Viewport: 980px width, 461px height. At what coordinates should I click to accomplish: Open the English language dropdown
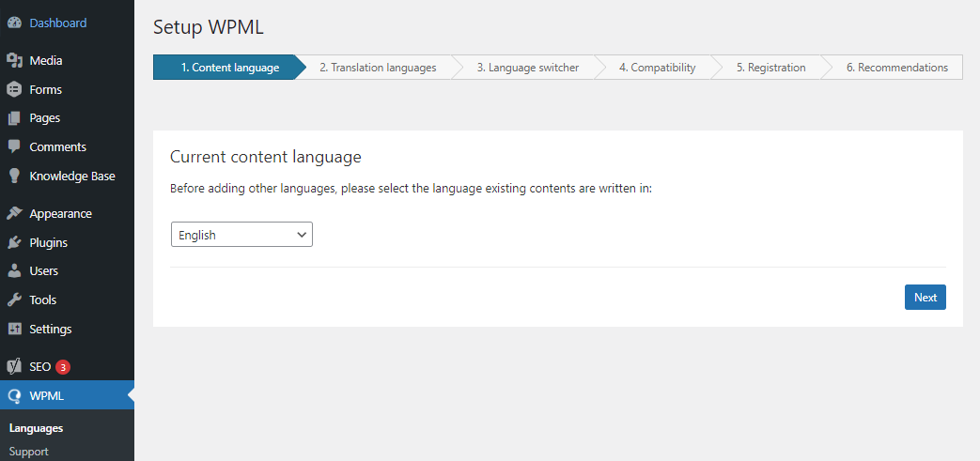tap(241, 235)
